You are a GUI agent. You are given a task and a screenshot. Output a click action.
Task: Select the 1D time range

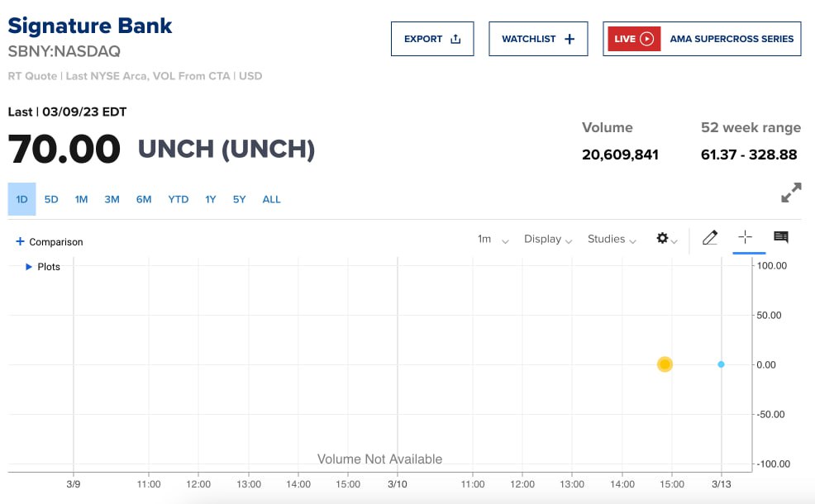[22, 199]
